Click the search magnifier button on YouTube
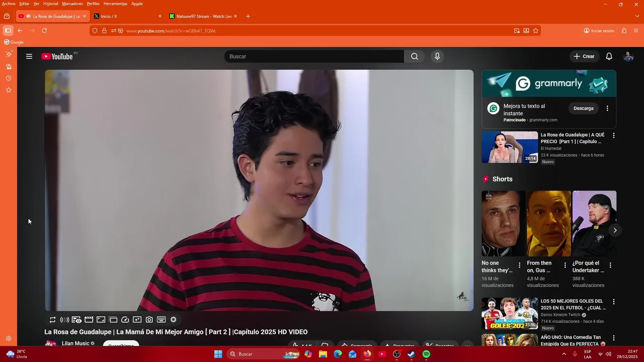Viewport: 644px width, 362px height. (x=414, y=56)
